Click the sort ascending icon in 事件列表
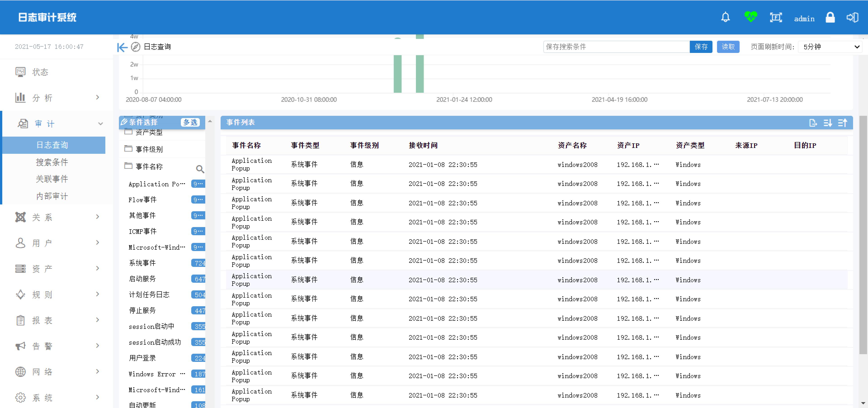Image resolution: width=868 pixels, height=408 pixels. (x=842, y=123)
